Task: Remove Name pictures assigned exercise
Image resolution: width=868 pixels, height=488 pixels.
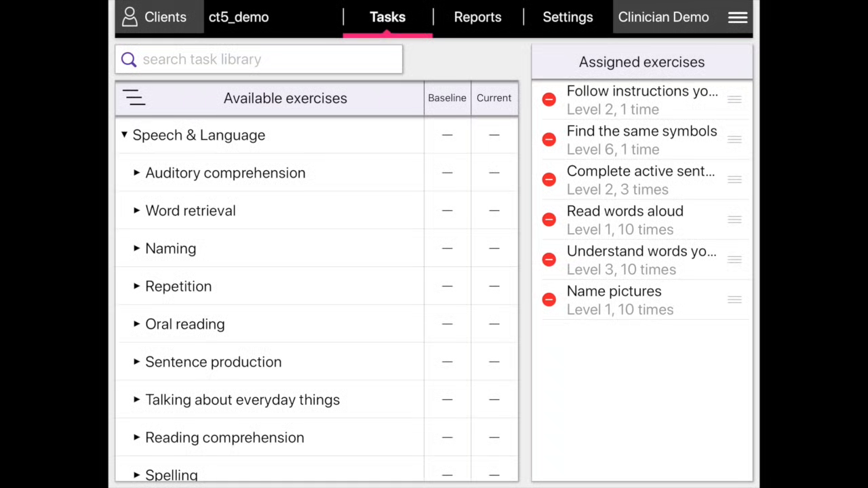Action: 549,300
